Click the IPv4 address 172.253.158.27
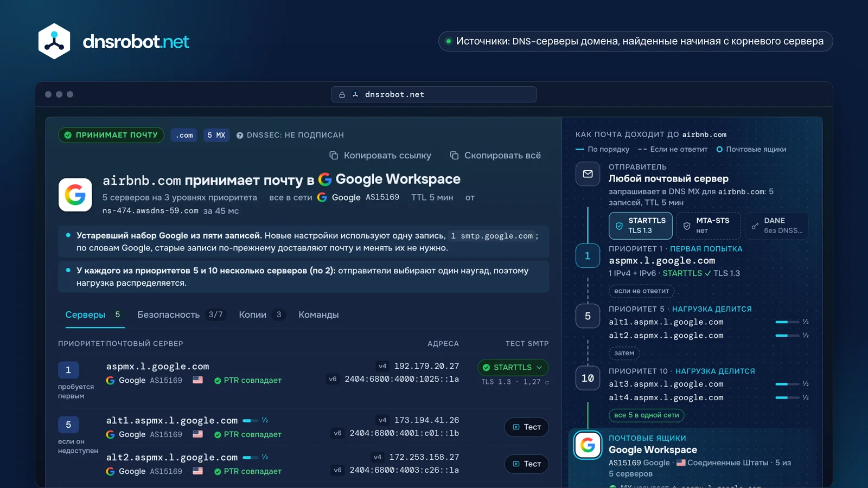868x488 pixels. 424,458
